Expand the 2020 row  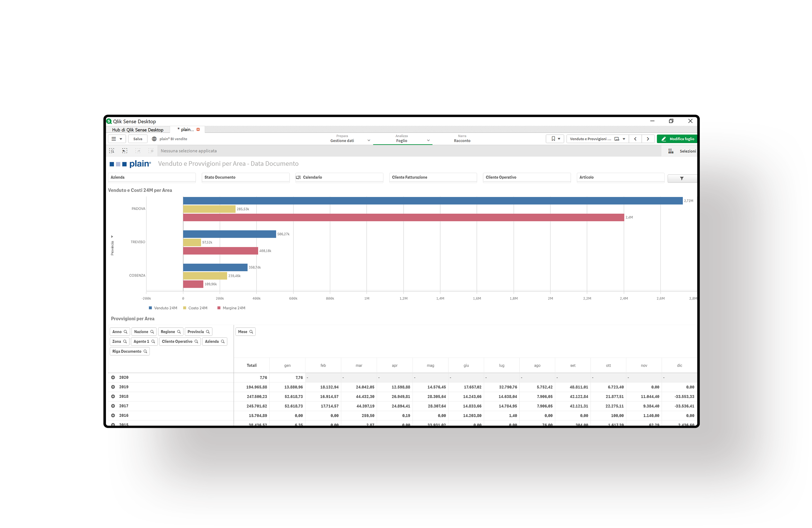click(113, 377)
